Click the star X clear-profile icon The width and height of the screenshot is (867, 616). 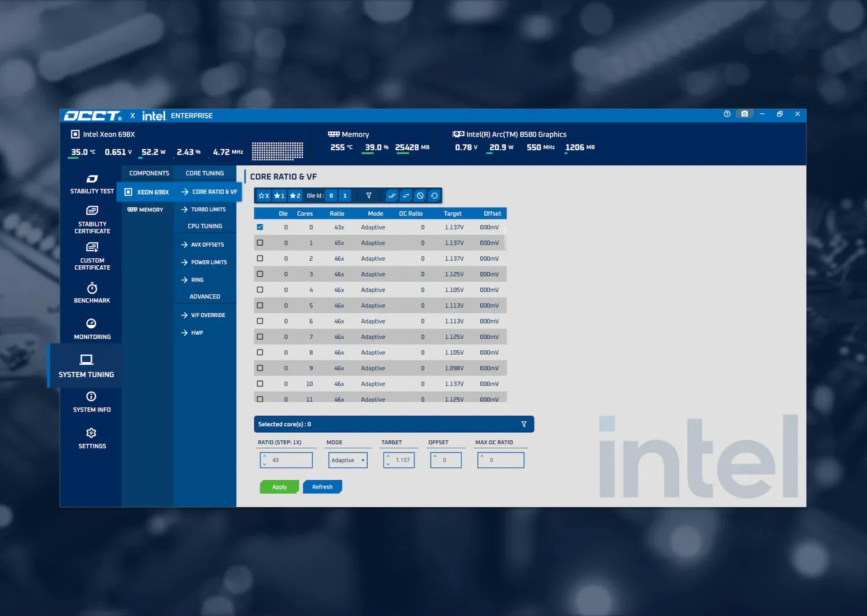(x=264, y=196)
